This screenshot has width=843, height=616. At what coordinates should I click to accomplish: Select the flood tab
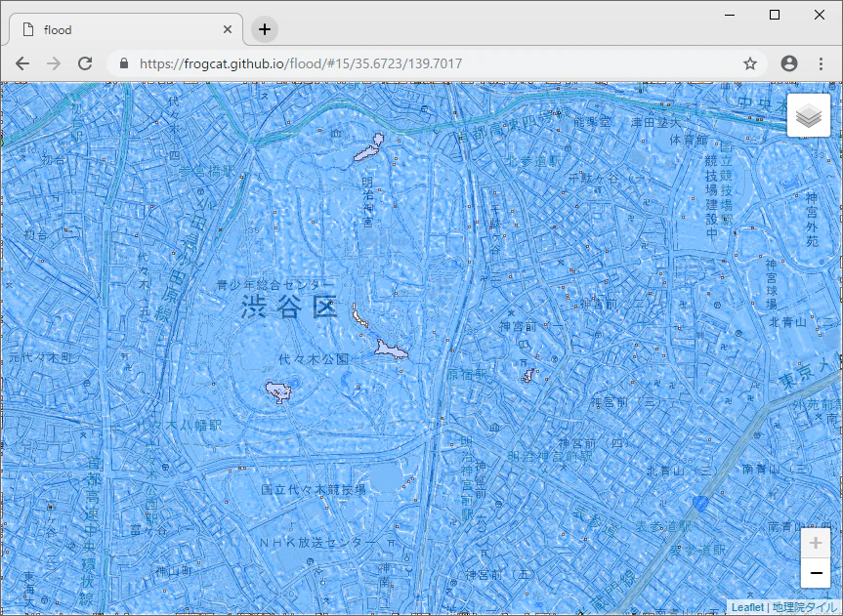coord(126,29)
